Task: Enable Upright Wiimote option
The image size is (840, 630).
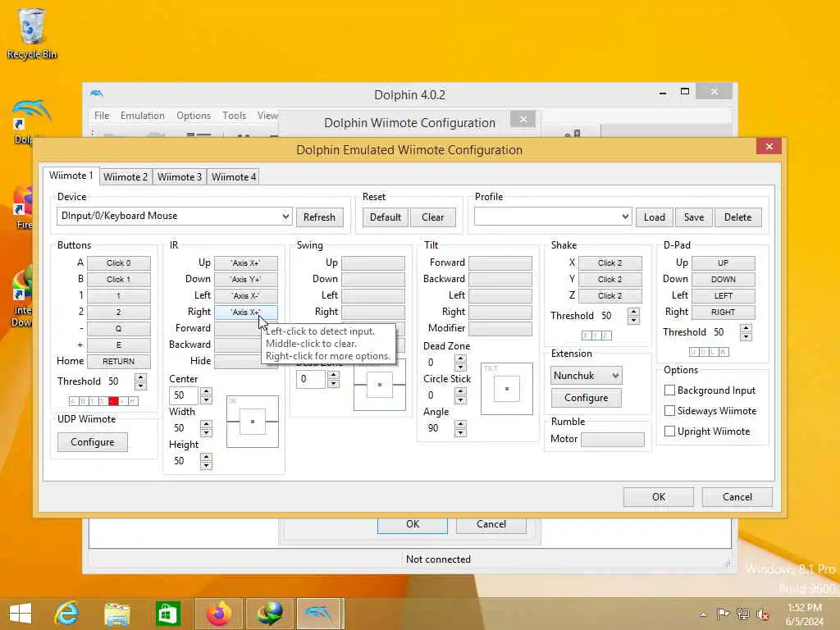Action: tap(669, 431)
